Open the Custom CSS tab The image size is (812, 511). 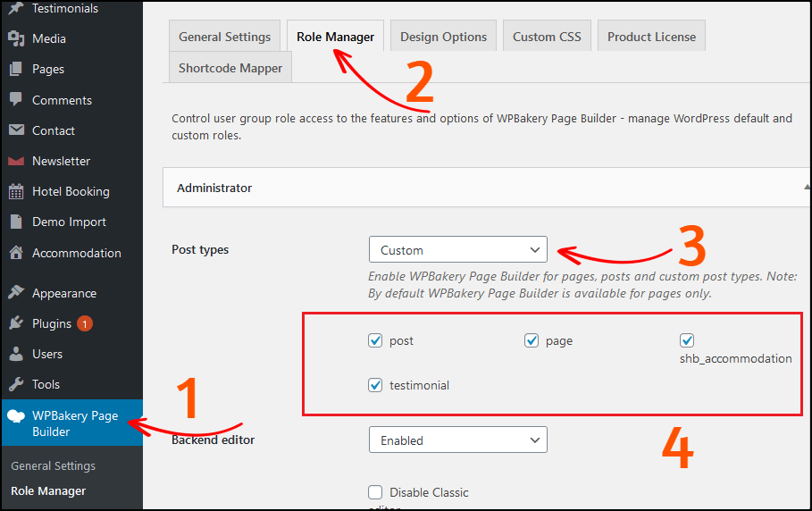click(x=547, y=37)
